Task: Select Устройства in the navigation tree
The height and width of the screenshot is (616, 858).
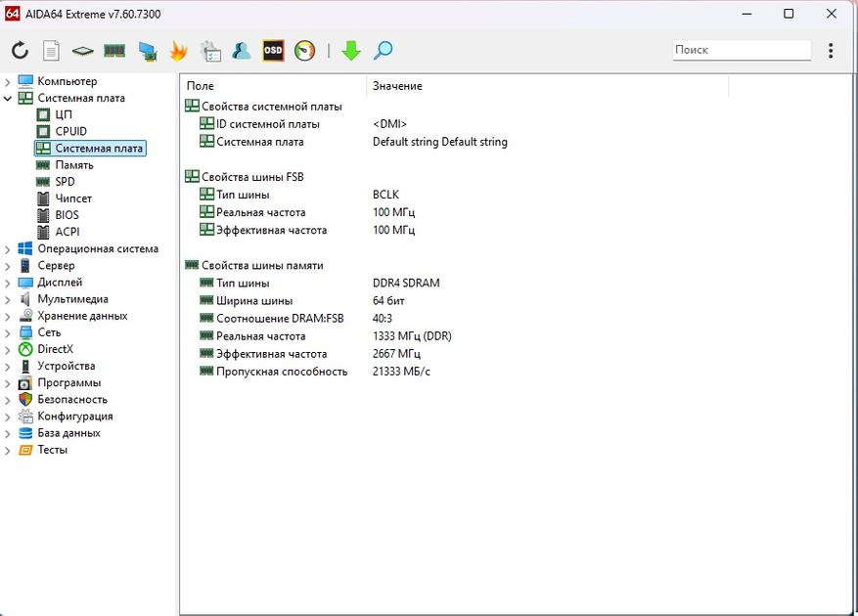Action: point(67,366)
